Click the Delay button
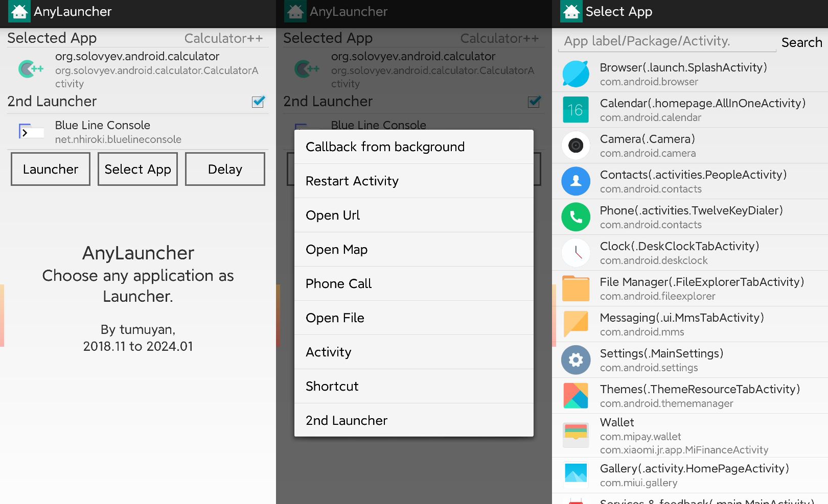Screen dimensions: 828x504 point(225,169)
